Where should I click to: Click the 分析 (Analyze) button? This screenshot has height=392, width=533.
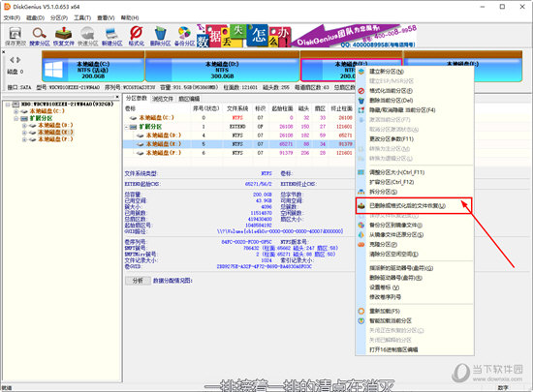click(138, 281)
